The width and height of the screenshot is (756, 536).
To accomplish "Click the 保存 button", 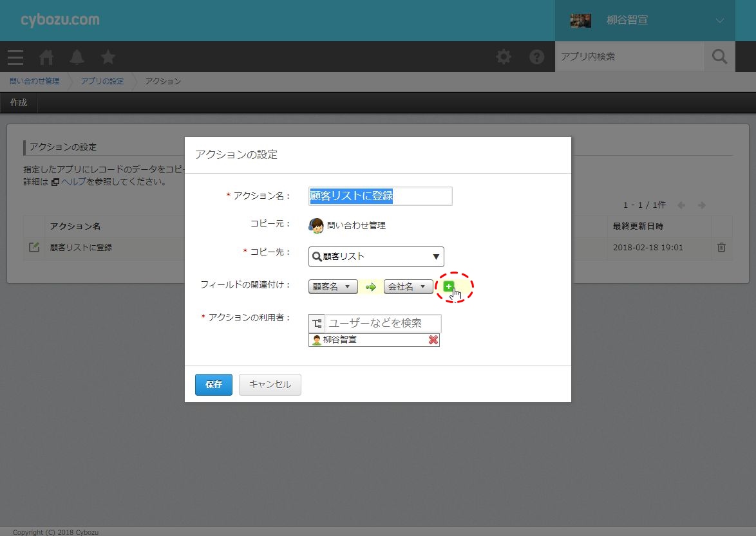I will point(214,384).
